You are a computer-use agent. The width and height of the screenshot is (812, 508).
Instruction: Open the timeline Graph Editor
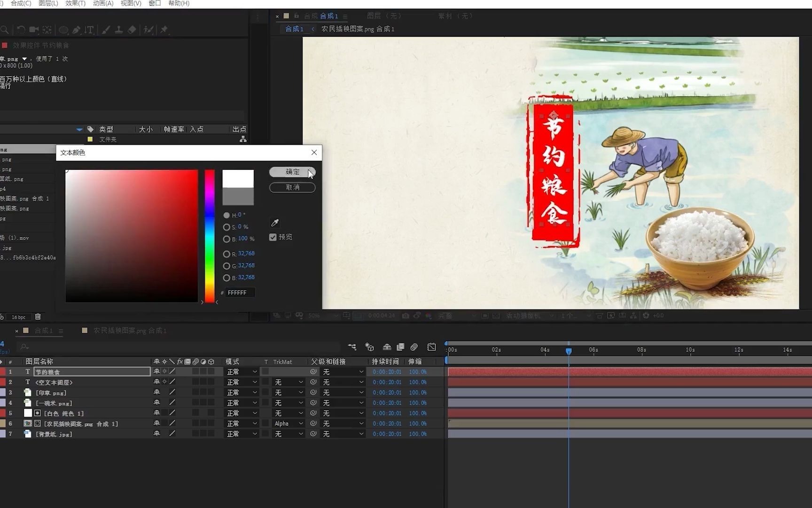tap(431, 347)
